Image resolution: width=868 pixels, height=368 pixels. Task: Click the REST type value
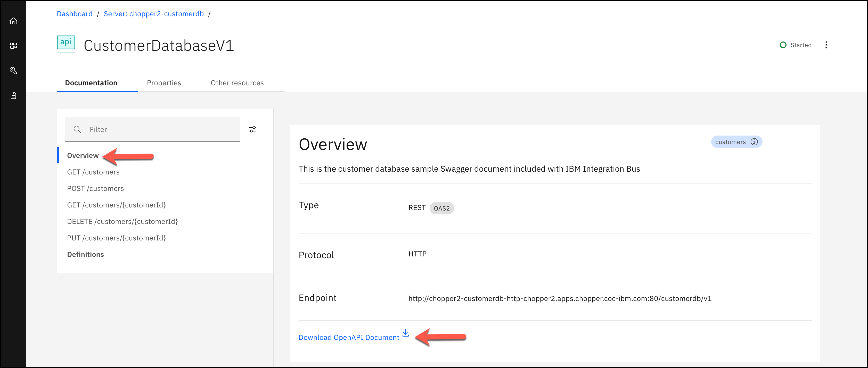tap(417, 208)
